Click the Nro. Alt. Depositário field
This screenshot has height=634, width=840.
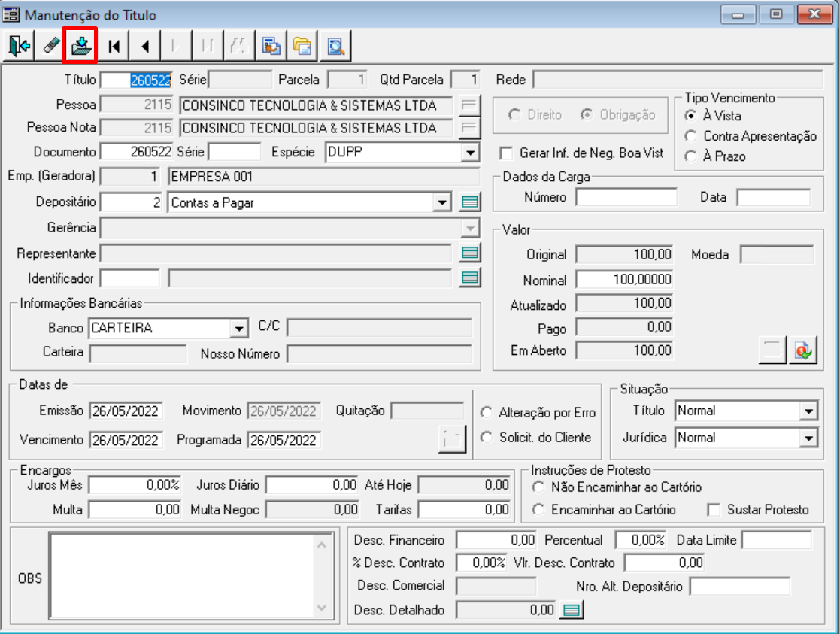pyautogui.click(x=740, y=587)
